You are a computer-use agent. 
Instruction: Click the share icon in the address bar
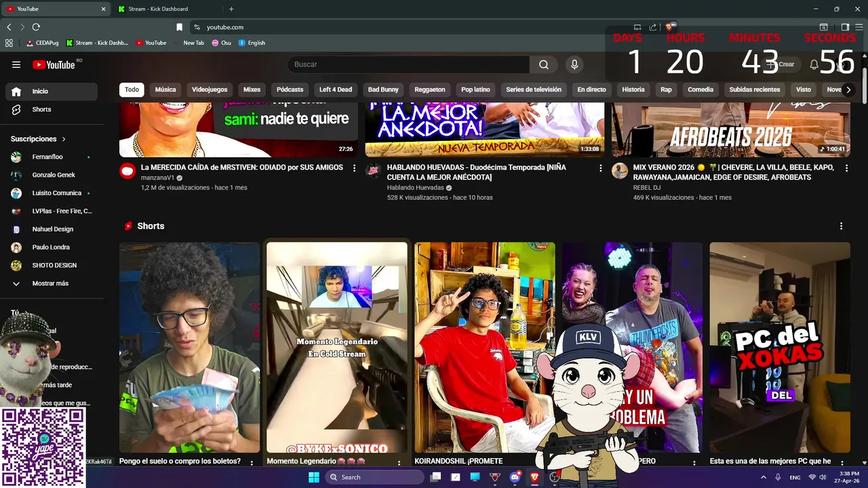coord(652,27)
